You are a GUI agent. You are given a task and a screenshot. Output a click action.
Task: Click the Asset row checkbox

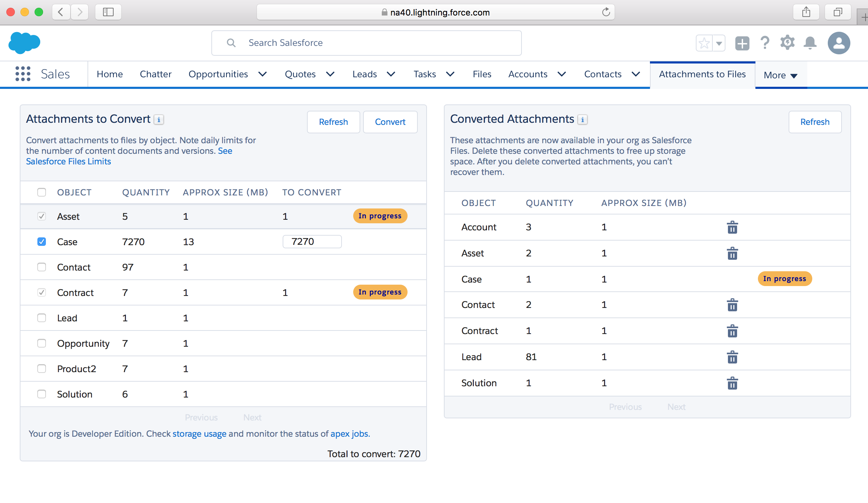point(42,216)
